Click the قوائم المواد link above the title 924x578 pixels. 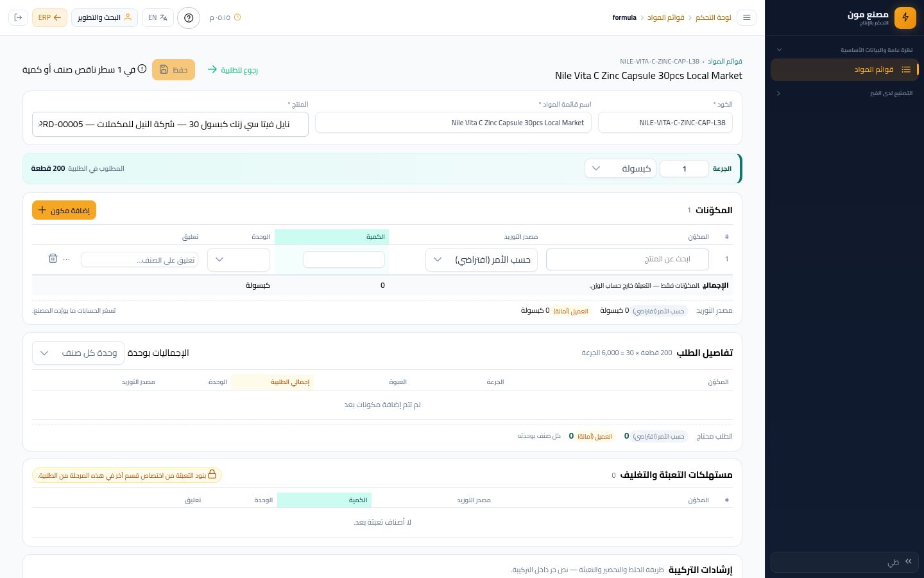725,62
